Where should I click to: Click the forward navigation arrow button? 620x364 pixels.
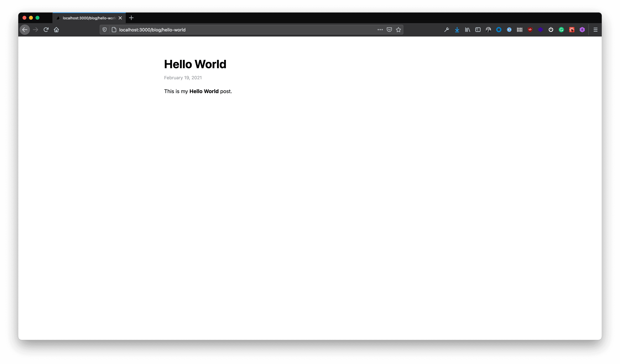(36, 29)
